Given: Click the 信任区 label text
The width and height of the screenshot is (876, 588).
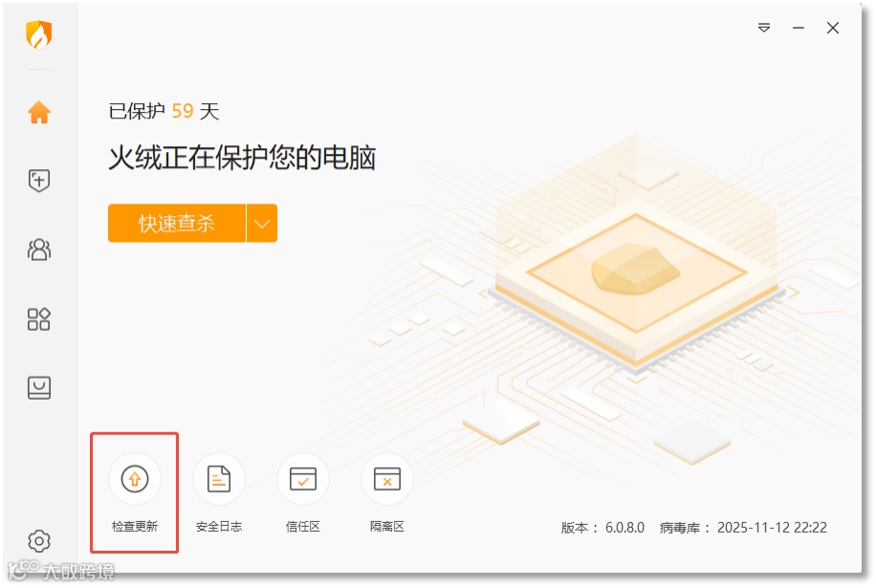Looking at the screenshot, I should point(303,527).
